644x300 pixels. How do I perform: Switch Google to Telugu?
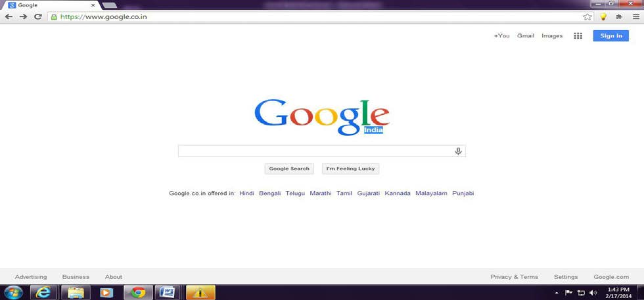(295, 193)
